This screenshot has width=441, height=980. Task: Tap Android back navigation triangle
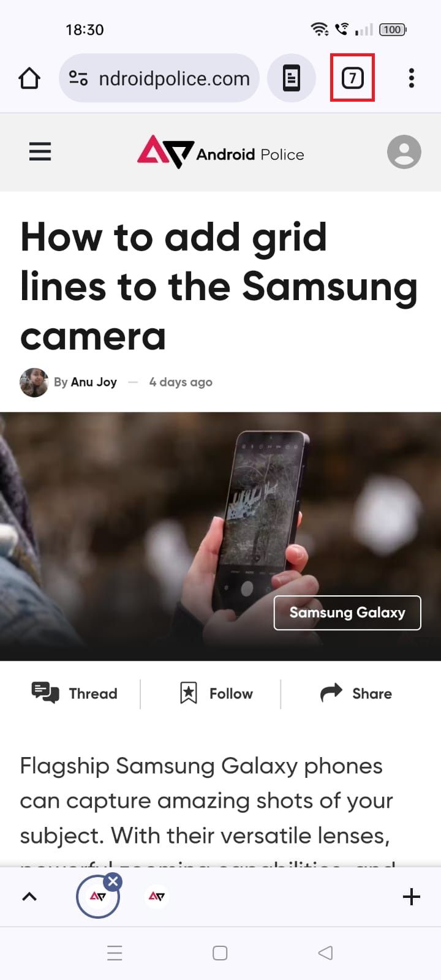coord(326,953)
